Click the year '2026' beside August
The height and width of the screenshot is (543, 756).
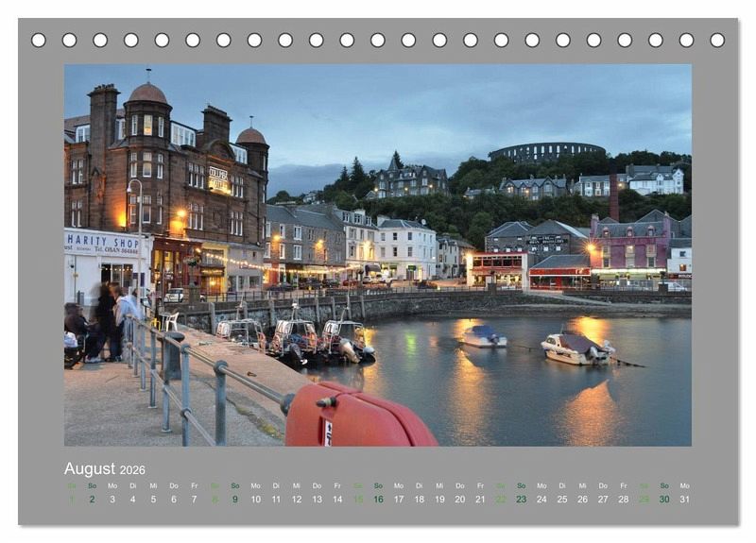click(x=132, y=470)
